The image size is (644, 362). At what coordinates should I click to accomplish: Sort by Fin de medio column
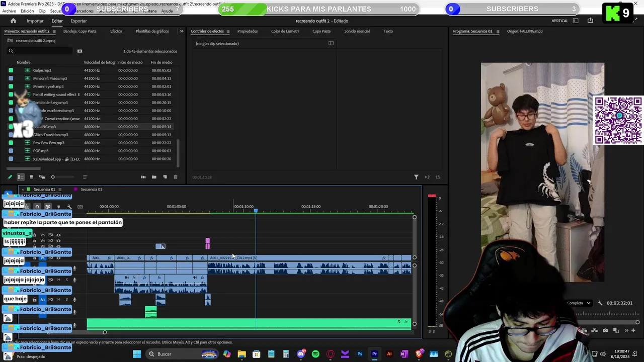tap(162, 62)
